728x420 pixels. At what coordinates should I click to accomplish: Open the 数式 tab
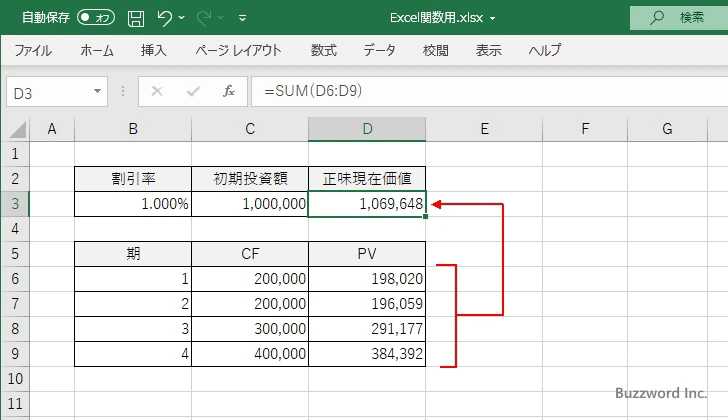tap(324, 50)
